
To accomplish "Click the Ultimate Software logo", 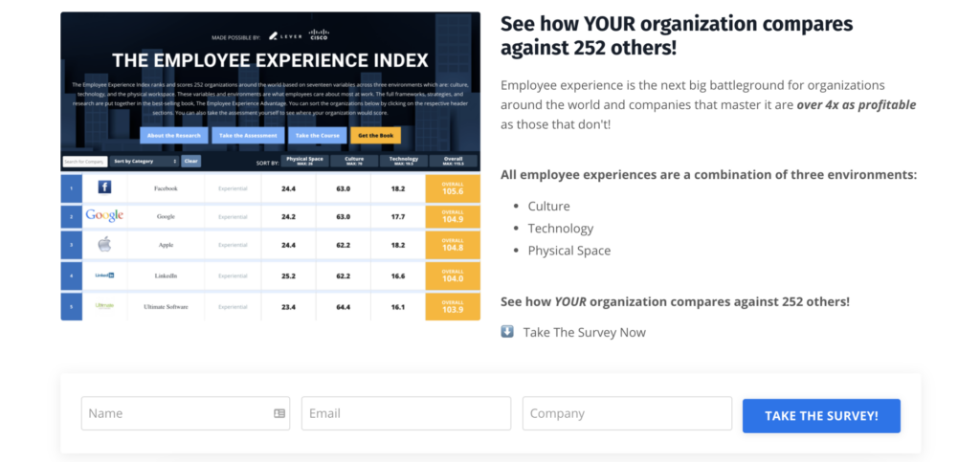I will coord(104,306).
